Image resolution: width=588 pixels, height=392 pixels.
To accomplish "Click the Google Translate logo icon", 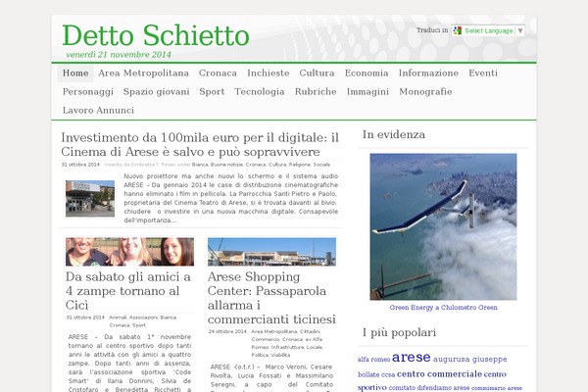I will 457,30.
